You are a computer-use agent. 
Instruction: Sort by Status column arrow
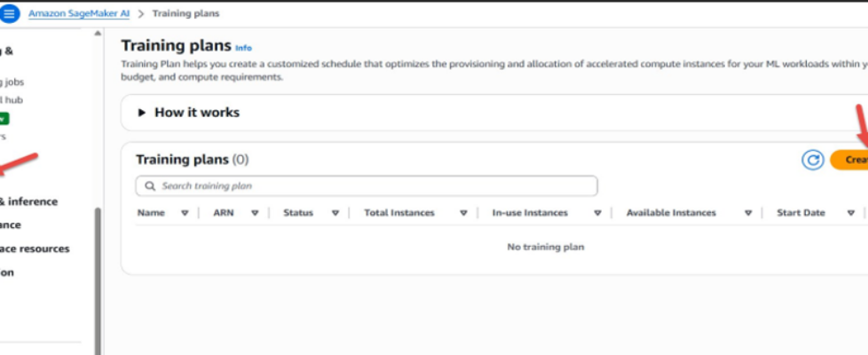click(335, 213)
